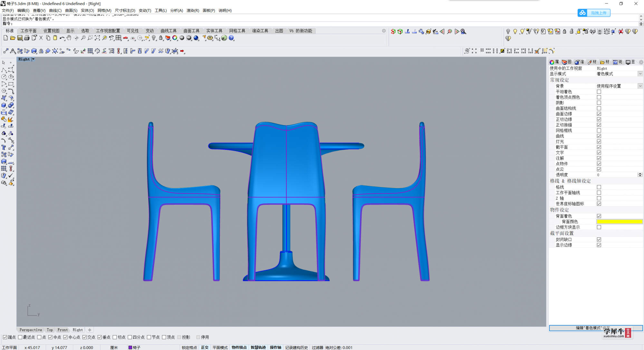The image size is (644, 350).
Task: Open the 渲染(R) menu
Action: tap(193, 10)
